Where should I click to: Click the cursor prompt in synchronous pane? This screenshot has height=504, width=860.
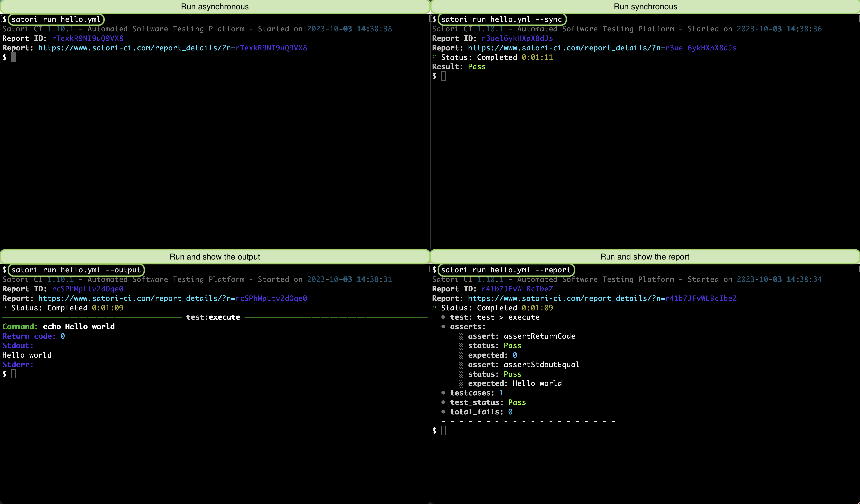(x=443, y=76)
